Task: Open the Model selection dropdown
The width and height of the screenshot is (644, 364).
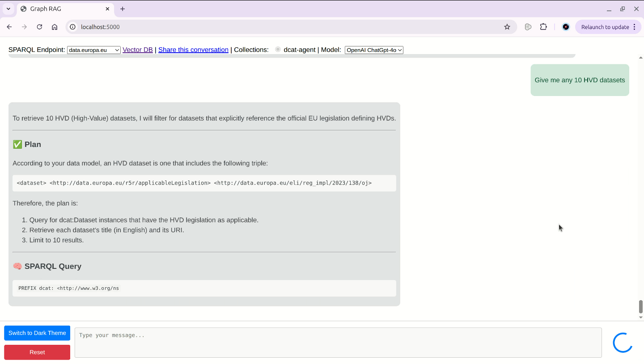Action: click(x=374, y=50)
